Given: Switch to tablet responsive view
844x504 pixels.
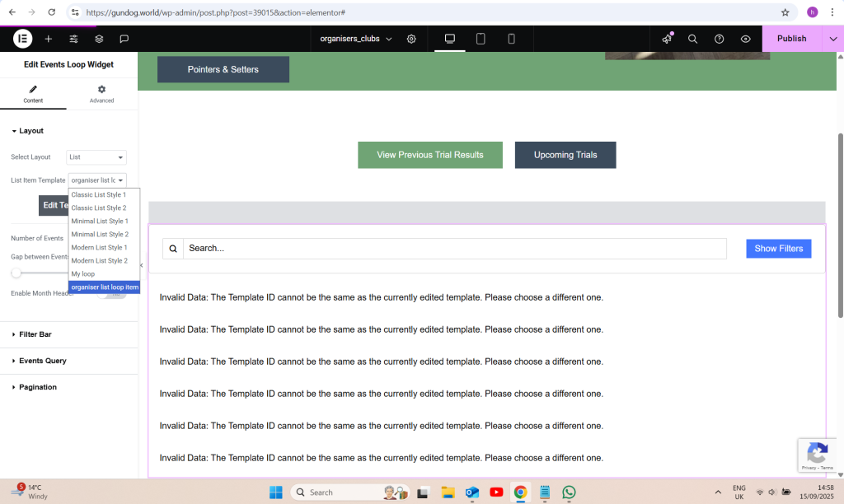Looking at the screenshot, I should (x=481, y=39).
